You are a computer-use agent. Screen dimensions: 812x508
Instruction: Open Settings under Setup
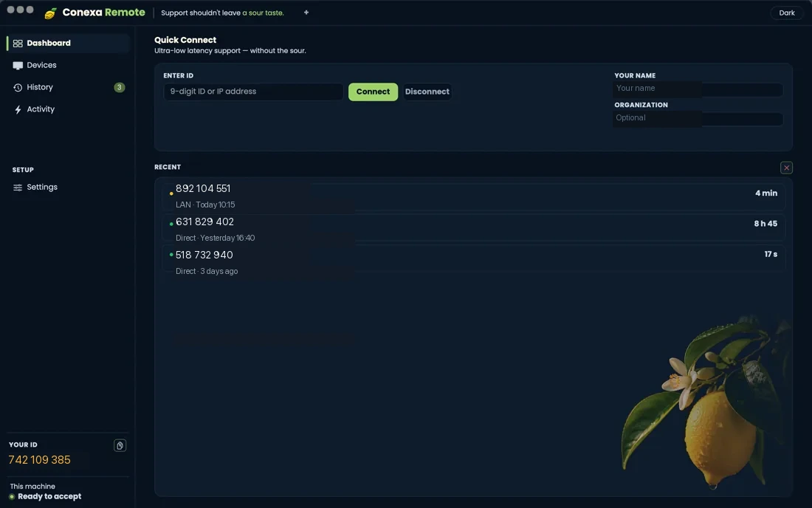click(x=68, y=187)
